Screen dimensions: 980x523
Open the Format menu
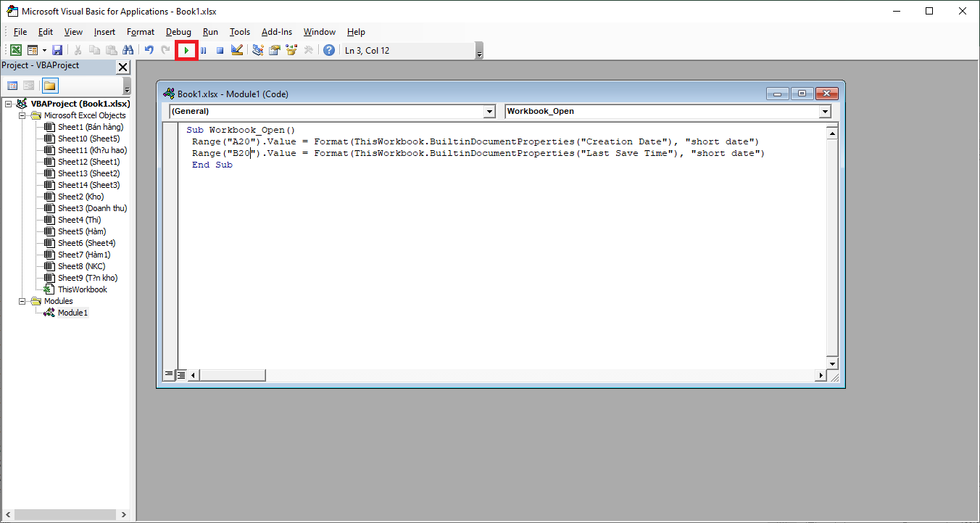(141, 32)
